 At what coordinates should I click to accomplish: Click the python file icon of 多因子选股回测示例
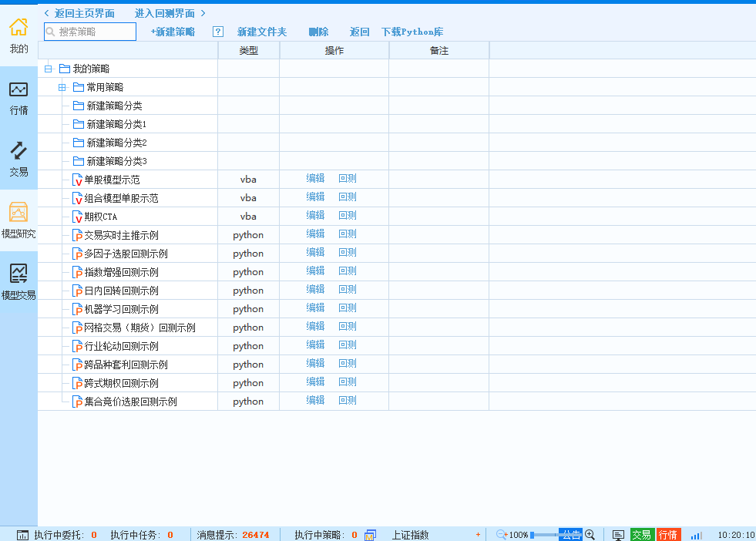(77, 254)
